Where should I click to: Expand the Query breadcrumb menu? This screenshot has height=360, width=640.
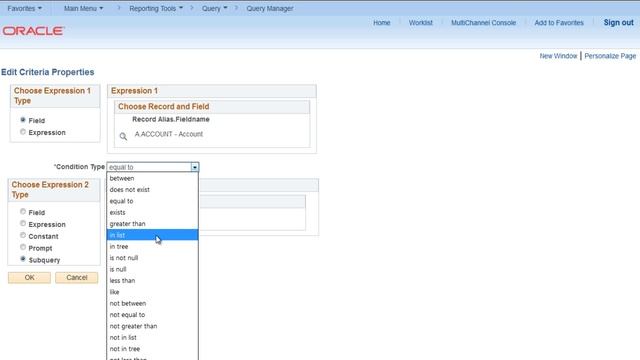pos(214,8)
